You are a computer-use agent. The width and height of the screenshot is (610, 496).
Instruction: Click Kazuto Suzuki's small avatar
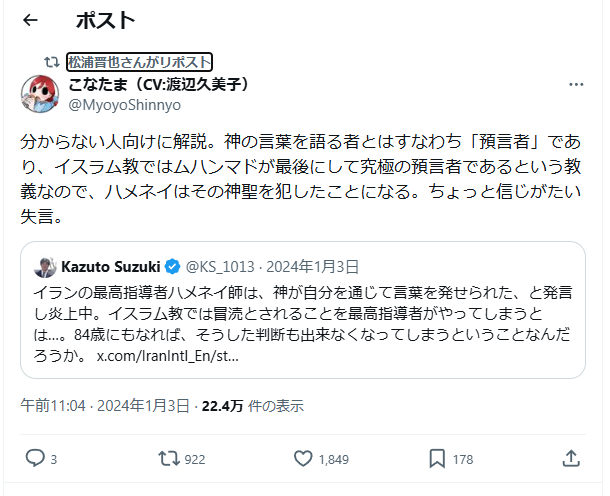coord(44,267)
